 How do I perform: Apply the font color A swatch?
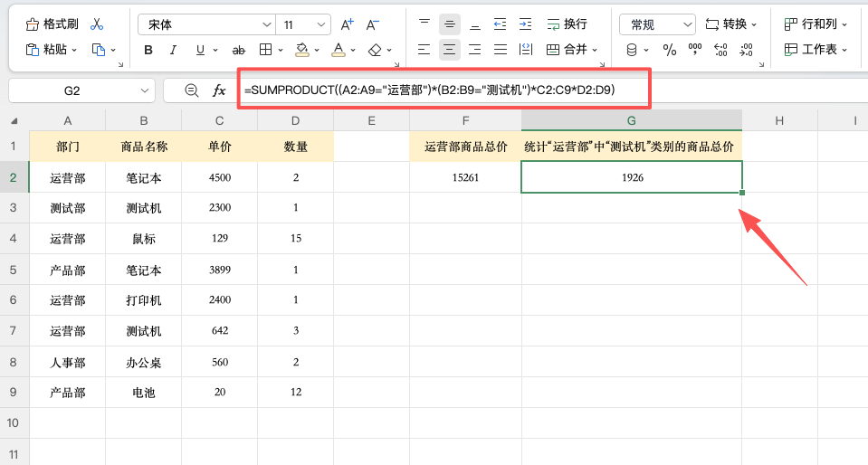click(339, 51)
